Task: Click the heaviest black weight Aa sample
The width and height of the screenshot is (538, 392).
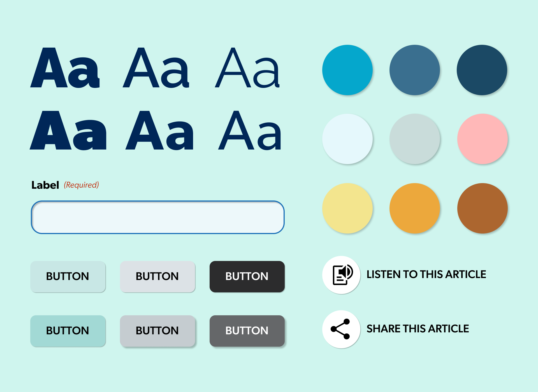Action: (x=68, y=130)
